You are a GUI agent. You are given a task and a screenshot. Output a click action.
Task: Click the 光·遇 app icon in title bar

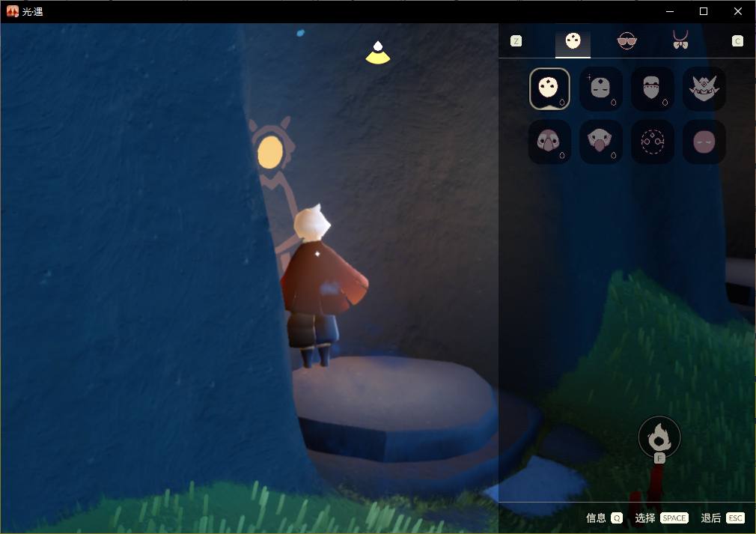tap(12, 11)
